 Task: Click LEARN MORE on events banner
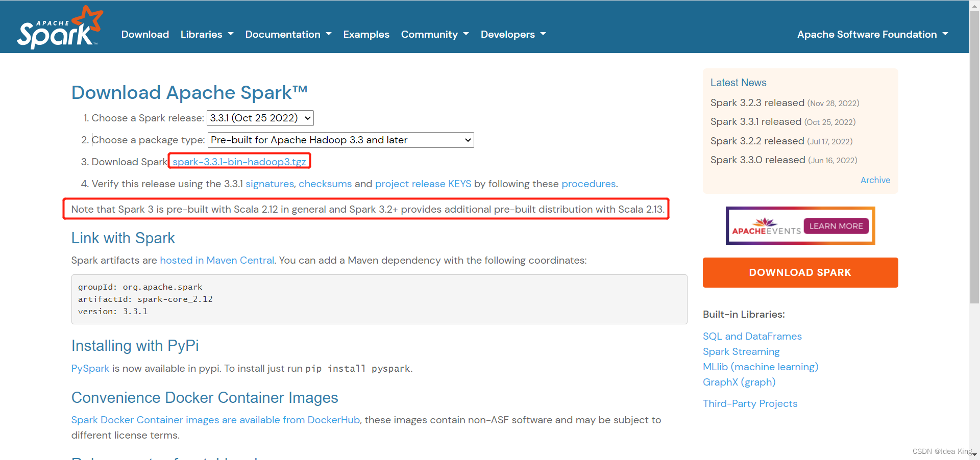[x=836, y=226]
